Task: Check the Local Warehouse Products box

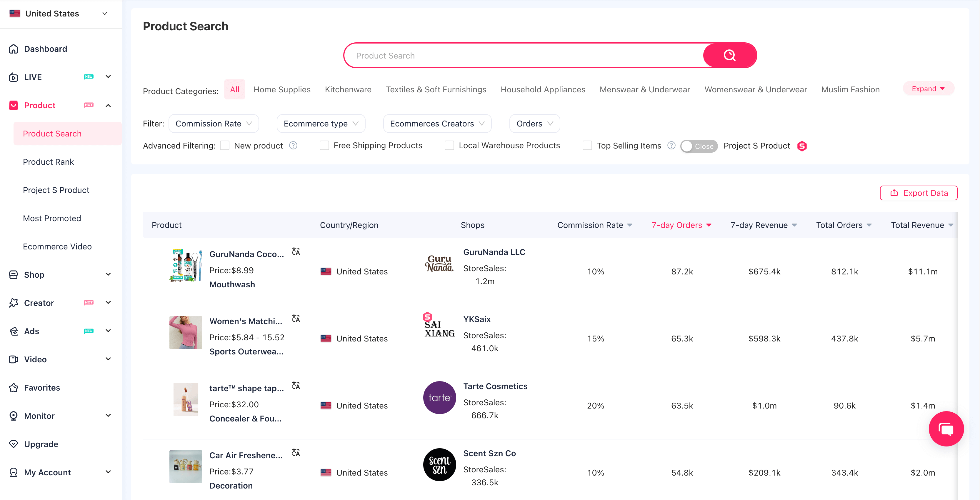Action: pyautogui.click(x=449, y=146)
